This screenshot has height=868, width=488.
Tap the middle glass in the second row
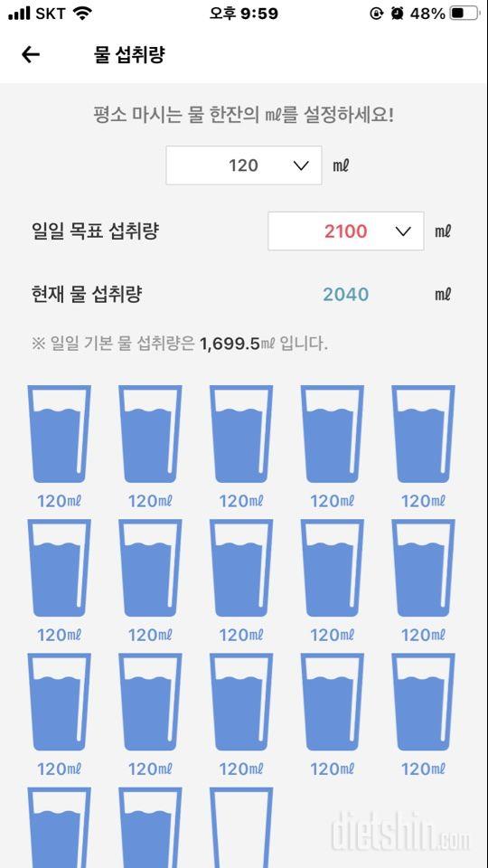[240, 568]
